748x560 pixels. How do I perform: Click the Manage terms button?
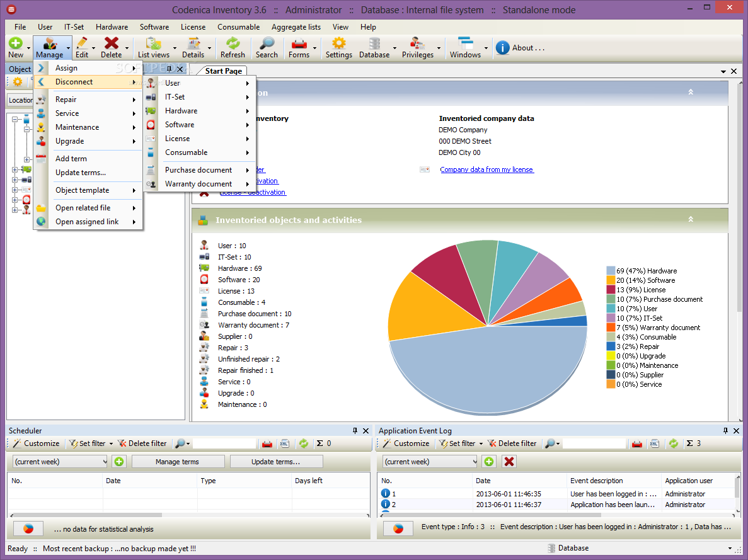coord(178,462)
